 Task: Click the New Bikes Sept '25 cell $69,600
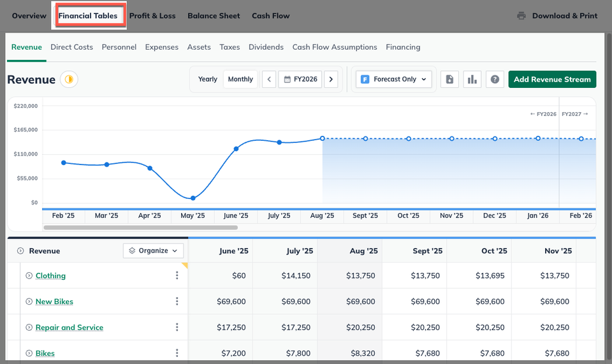tap(414, 301)
